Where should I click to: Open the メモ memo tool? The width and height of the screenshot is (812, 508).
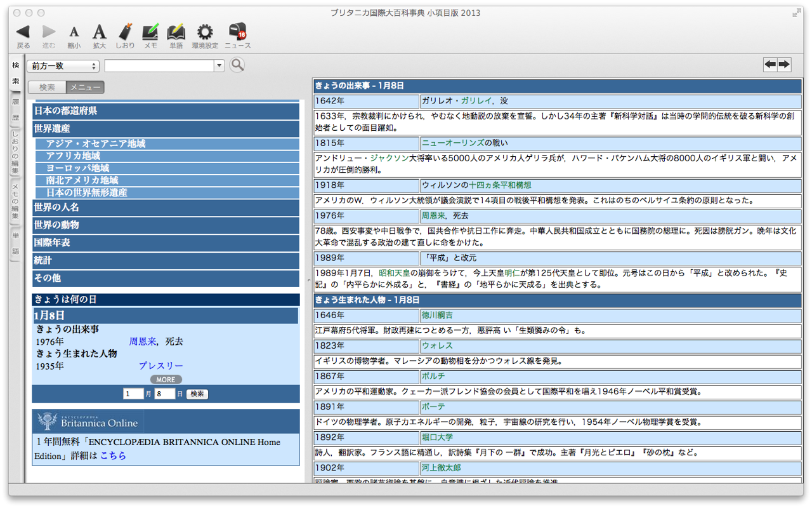tap(150, 32)
